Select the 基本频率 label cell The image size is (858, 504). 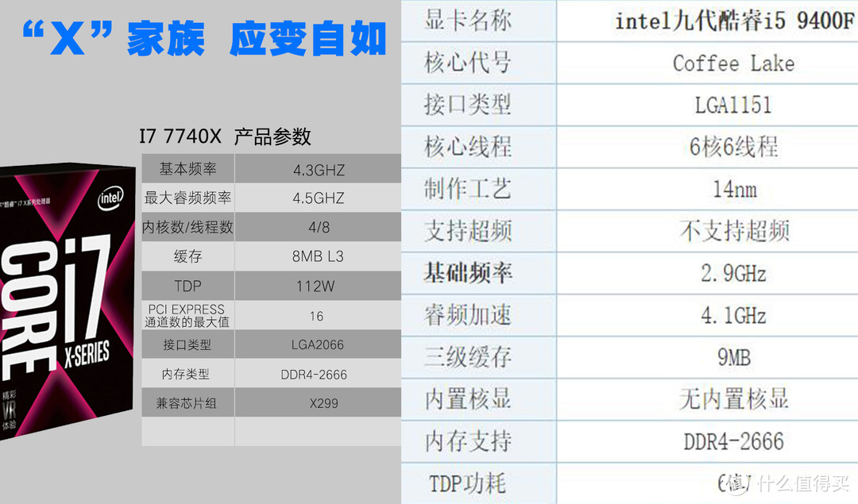click(x=187, y=168)
